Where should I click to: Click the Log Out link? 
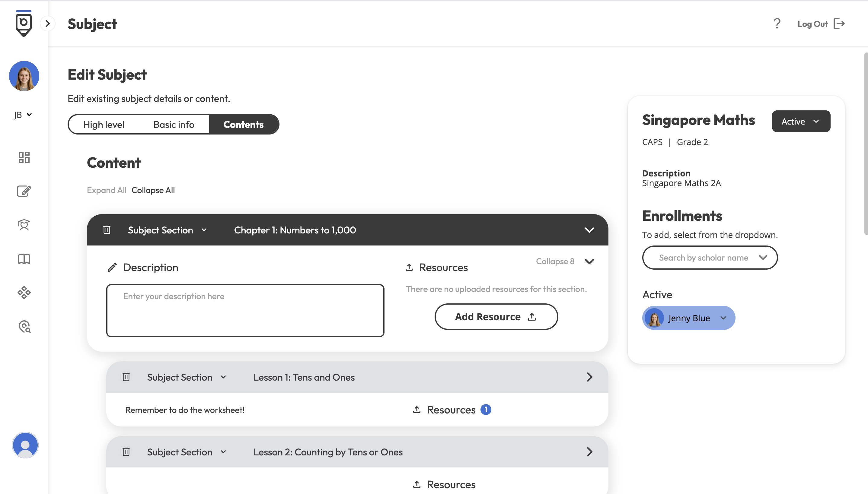pos(812,24)
